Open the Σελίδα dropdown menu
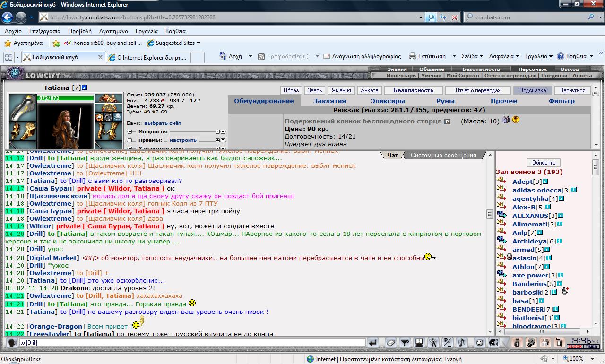Screen dimensions: 605x364 [472, 56]
